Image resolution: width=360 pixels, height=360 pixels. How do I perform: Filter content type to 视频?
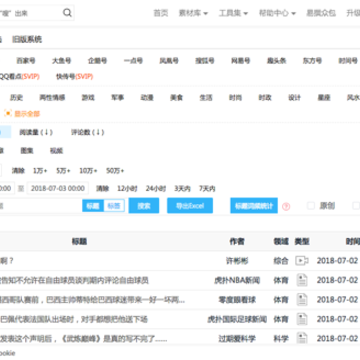coord(56,151)
